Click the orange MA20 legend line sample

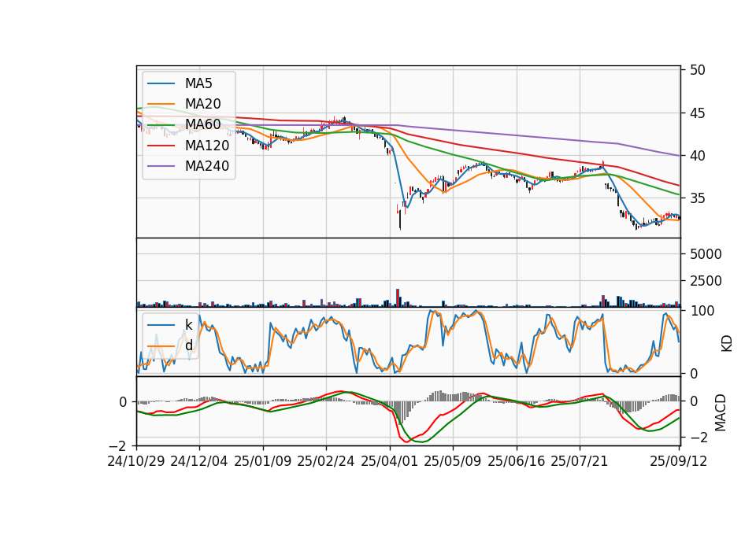[161, 104]
